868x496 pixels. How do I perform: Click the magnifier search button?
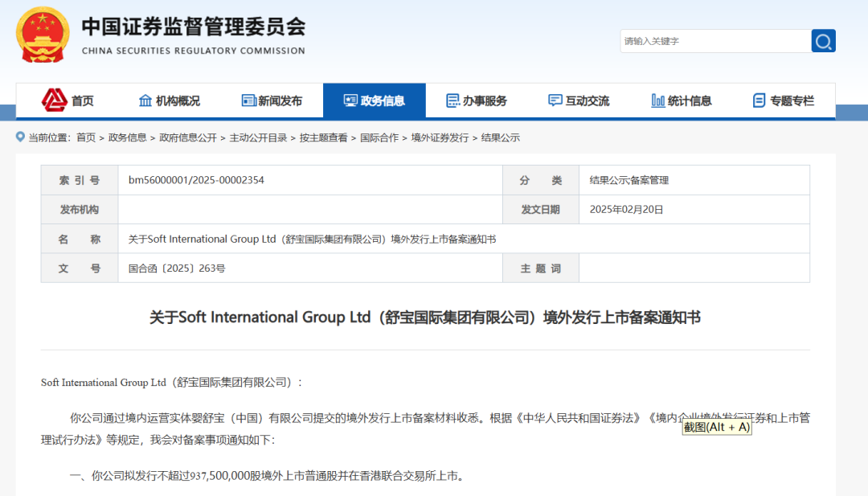tap(823, 41)
